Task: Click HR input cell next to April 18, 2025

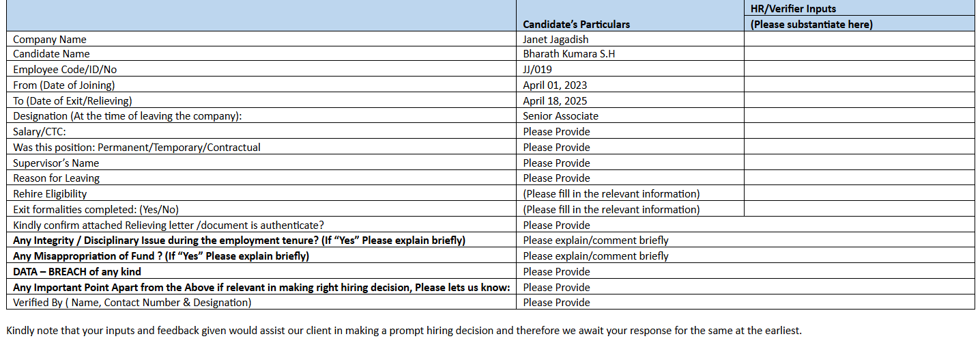Action: point(859,101)
